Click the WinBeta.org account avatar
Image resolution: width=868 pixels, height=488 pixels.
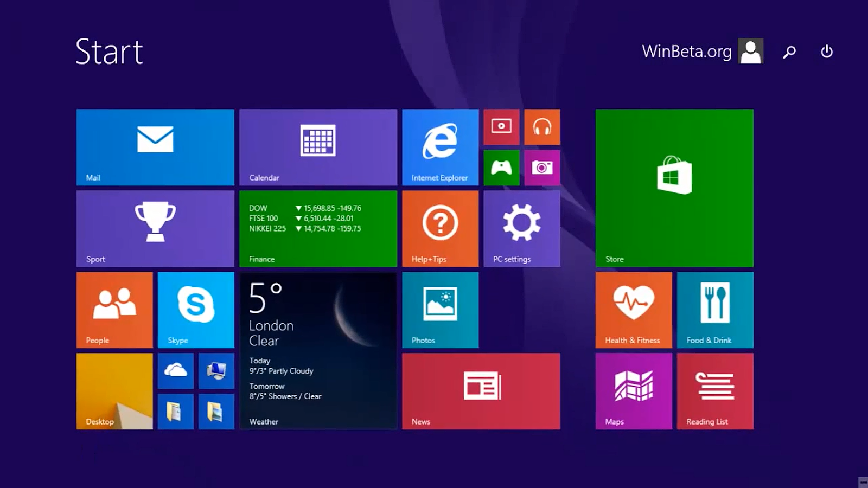click(751, 52)
